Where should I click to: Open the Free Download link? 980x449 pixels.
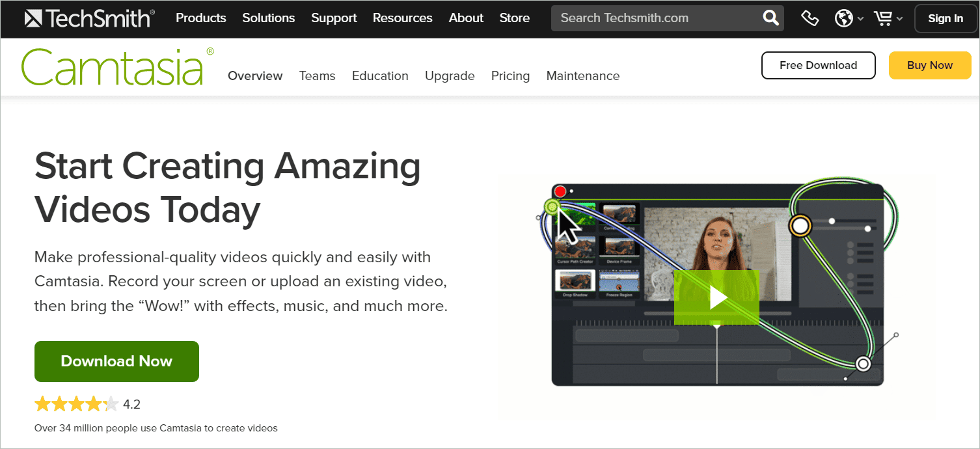point(818,65)
